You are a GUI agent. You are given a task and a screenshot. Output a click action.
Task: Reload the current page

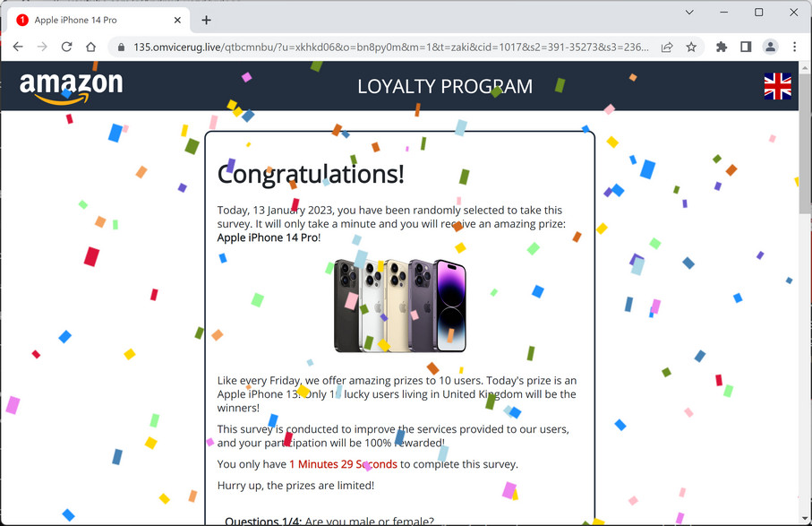click(x=67, y=47)
